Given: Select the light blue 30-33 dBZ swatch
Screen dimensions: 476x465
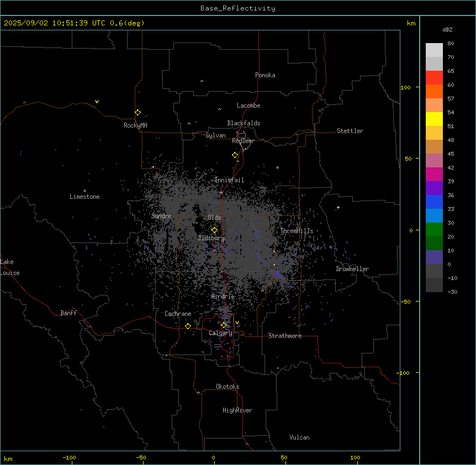Looking at the screenshot, I should tap(434, 216).
